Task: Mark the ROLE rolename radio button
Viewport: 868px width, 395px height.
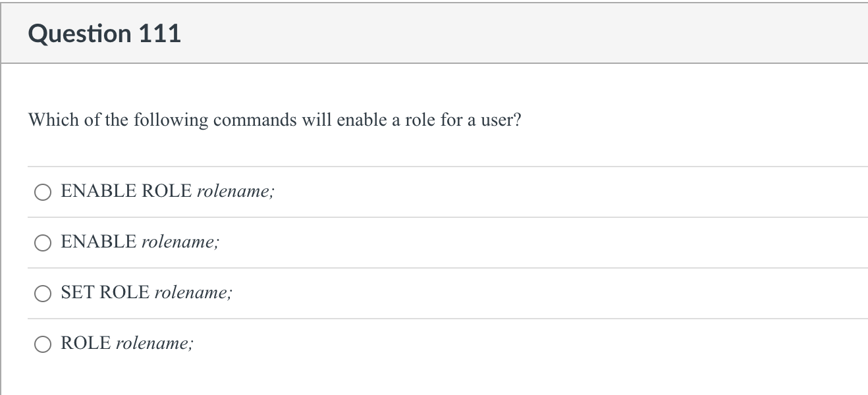Action: 42,344
